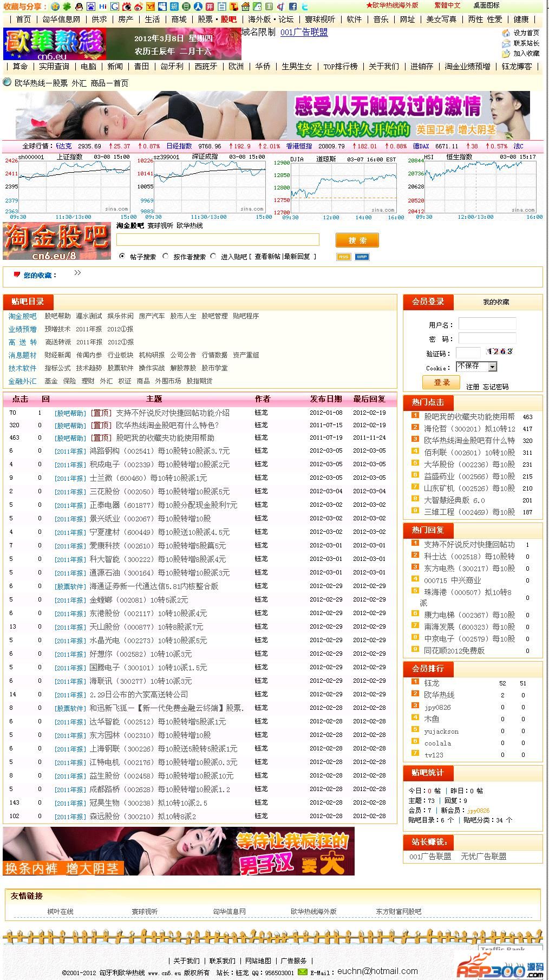549x980 pixels.
Task: Click the 用户名 input field
Action: pyautogui.click(x=487, y=324)
